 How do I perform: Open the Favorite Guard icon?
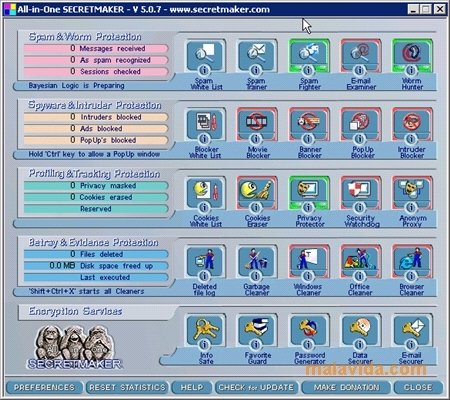[256, 330]
